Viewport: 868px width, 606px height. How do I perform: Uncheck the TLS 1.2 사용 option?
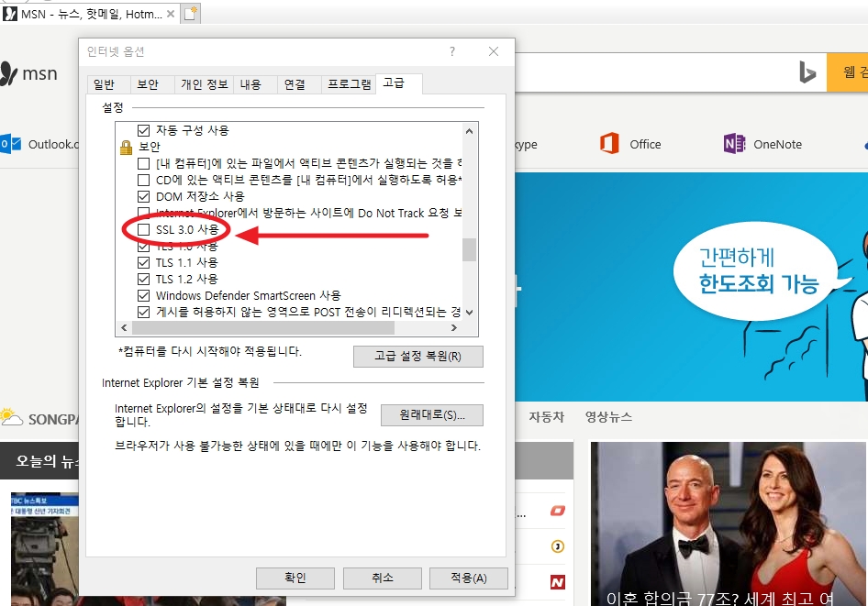(x=143, y=279)
